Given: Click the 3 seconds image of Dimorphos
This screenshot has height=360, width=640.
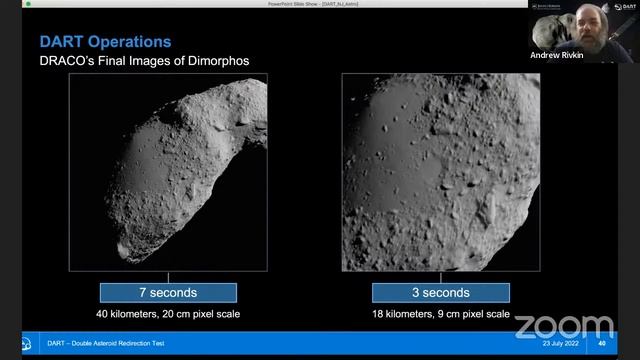Looking at the screenshot, I should click(x=441, y=172).
